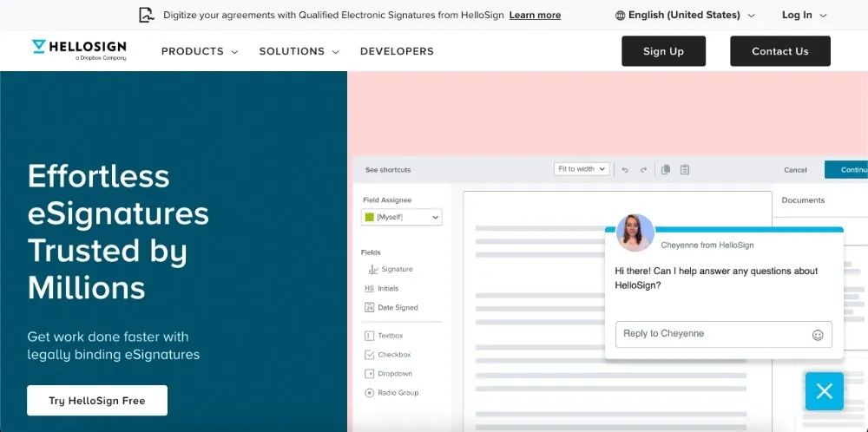Click the Fields section label
The height and width of the screenshot is (432, 868).
pyautogui.click(x=371, y=252)
